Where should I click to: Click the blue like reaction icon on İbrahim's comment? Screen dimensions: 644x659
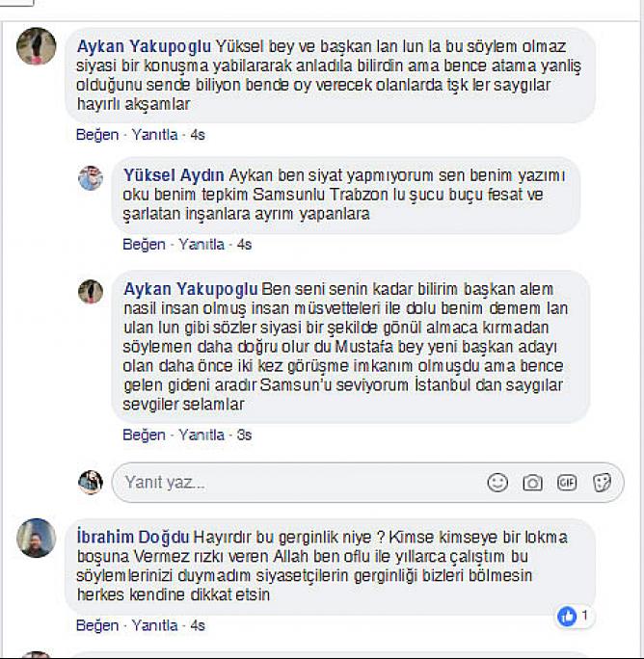click(x=567, y=617)
